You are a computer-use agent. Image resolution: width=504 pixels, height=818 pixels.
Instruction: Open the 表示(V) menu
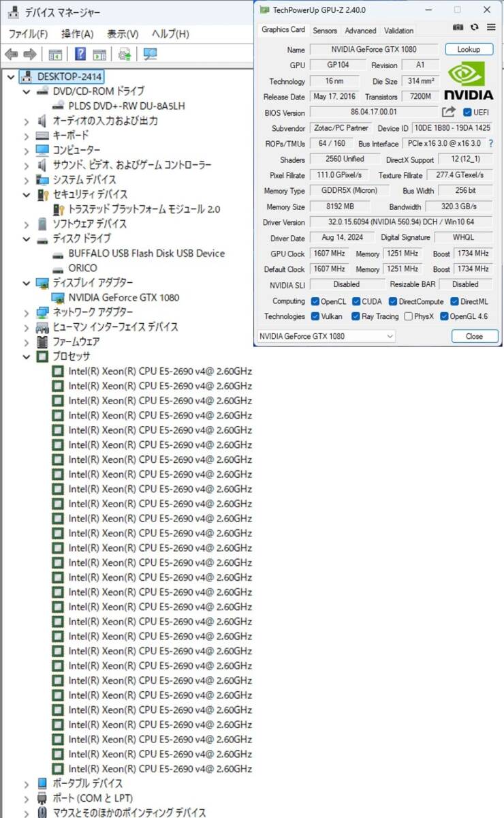(x=123, y=34)
